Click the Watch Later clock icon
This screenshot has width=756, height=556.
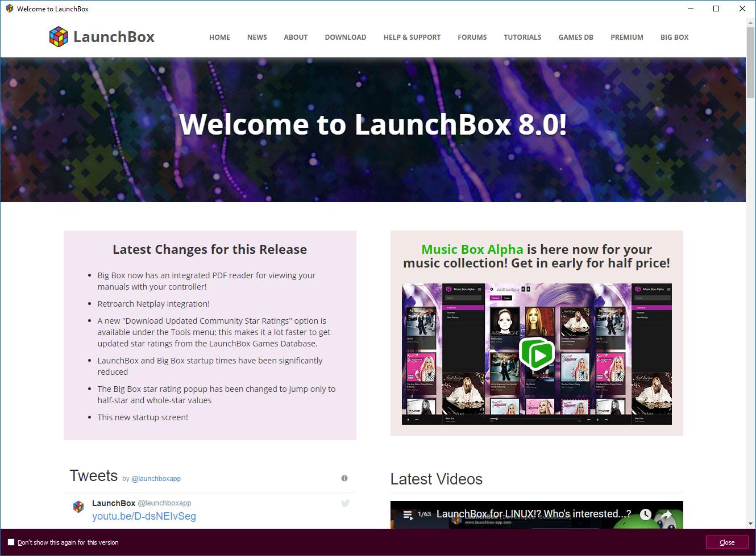(646, 515)
